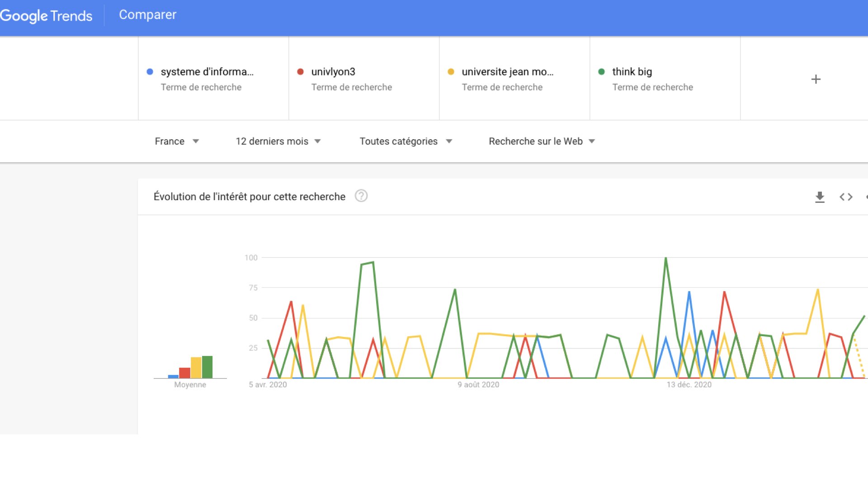Open the embed code icon

click(x=846, y=197)
